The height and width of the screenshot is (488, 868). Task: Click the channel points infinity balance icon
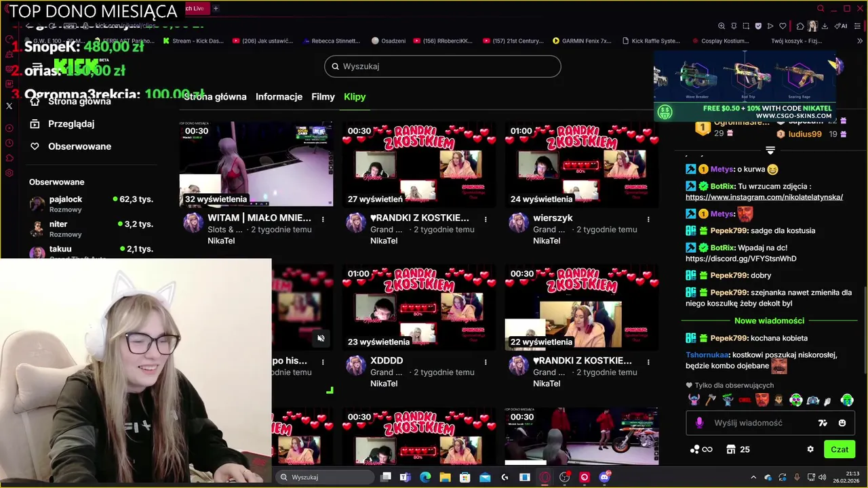701,449
